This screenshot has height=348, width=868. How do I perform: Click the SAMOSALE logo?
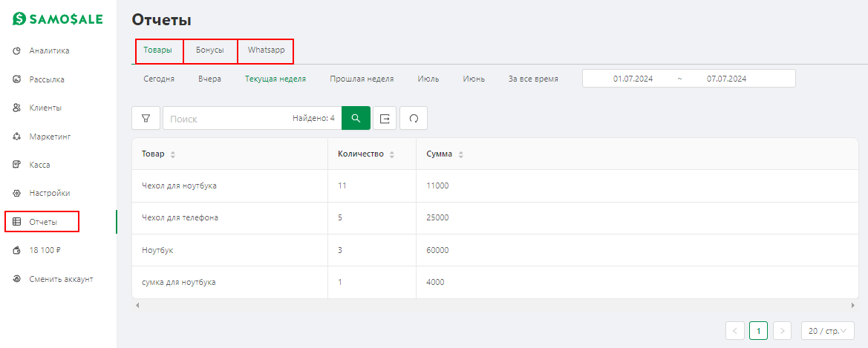click(58, 19)
